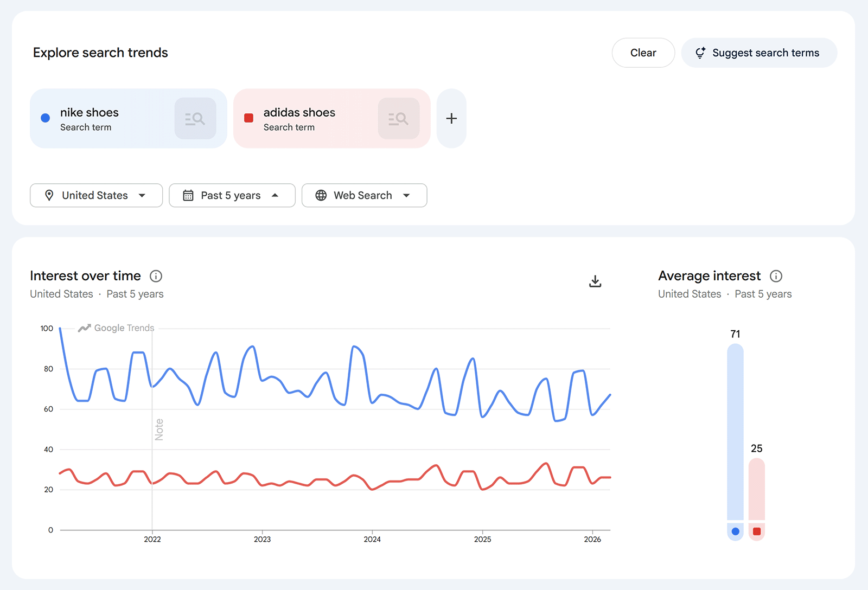This screenshot has height=590, width=868.
Task: Download the Interest over time chart data
Action: (x=595, y=281)
